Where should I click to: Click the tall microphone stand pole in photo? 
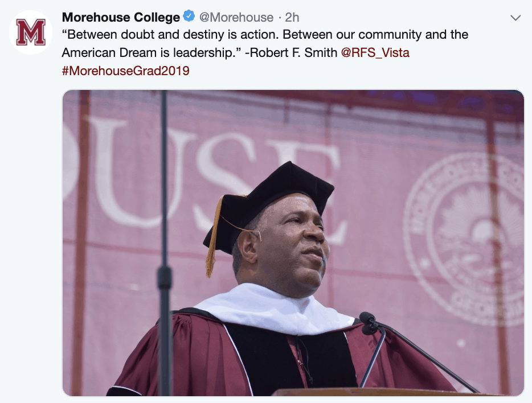pyautogui.click(x=165, y=228)
